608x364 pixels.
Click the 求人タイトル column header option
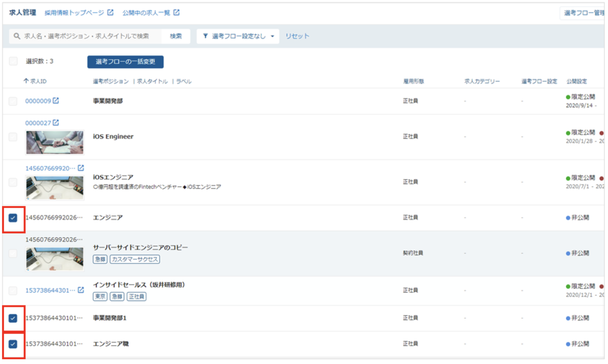(152, 81)
